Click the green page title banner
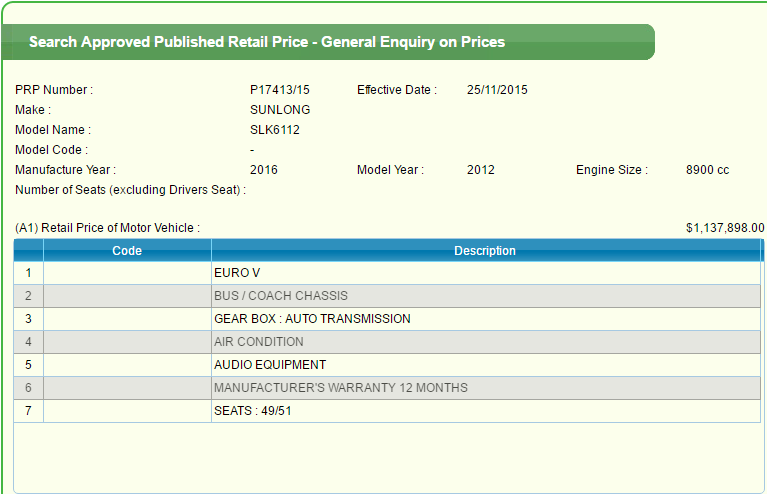The height and width of the screenshot is (494, 767). click(330, 42)
